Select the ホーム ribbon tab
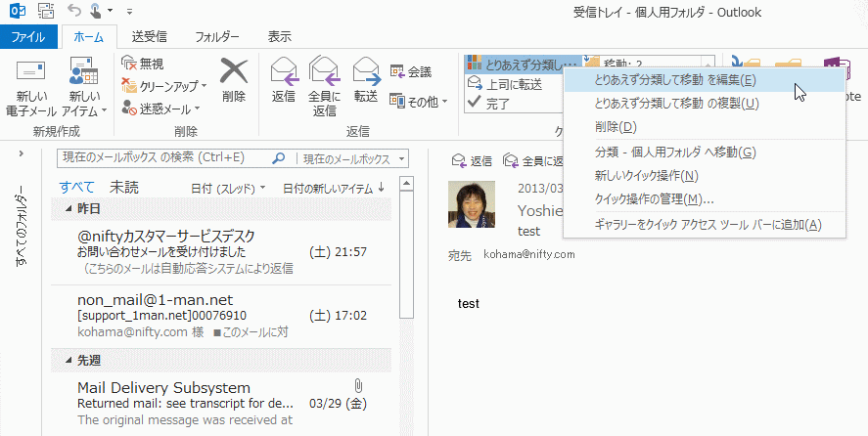868x436 pixels. tap(89, 37)
